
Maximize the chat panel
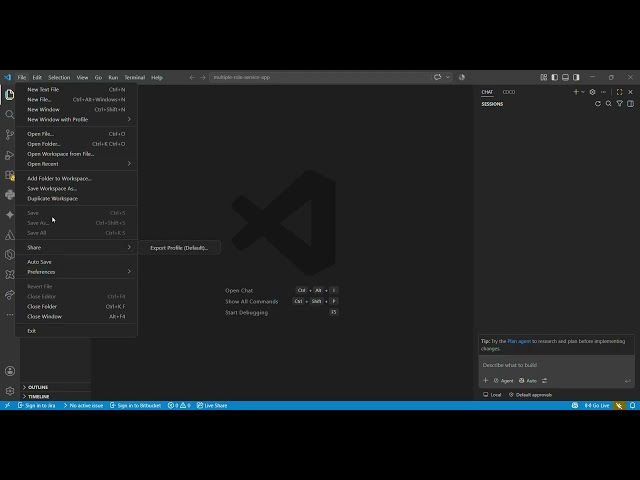coord(620,92)
